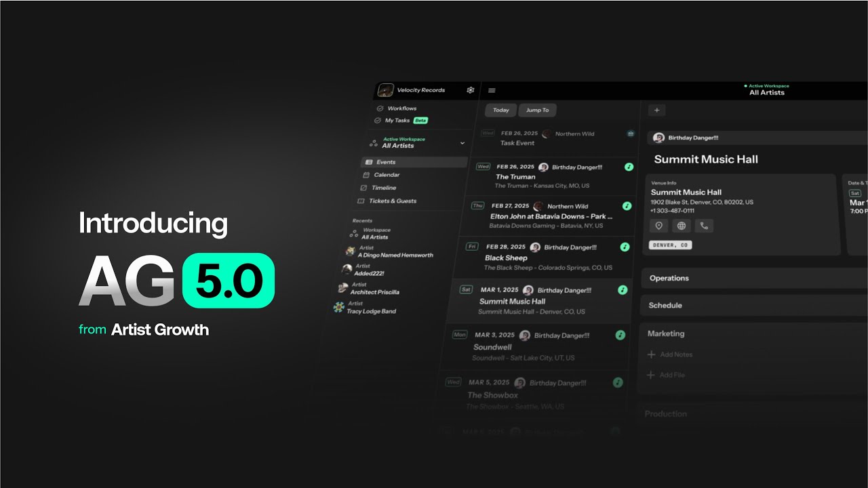The height and width of the screenshot is (488, 868).
Task: Click the DENVER, CO tag
Action: [671, 245]
